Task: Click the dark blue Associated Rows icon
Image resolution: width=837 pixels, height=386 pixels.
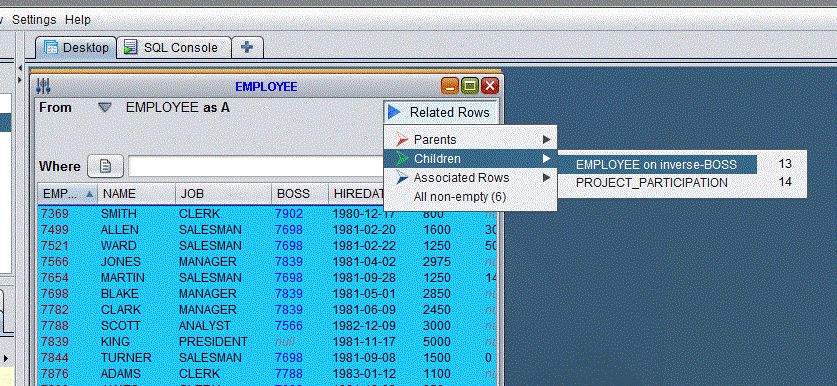Action: click(402, 178)
